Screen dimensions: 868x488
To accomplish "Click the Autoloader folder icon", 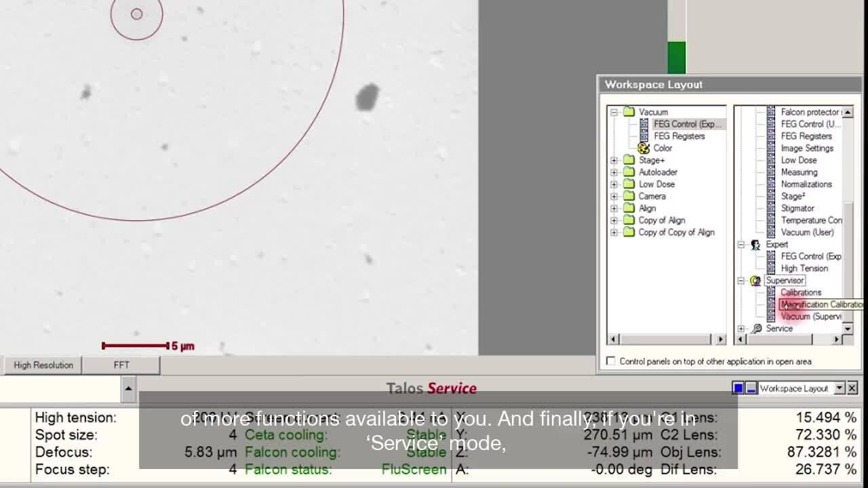I will [x=629, y=172].
